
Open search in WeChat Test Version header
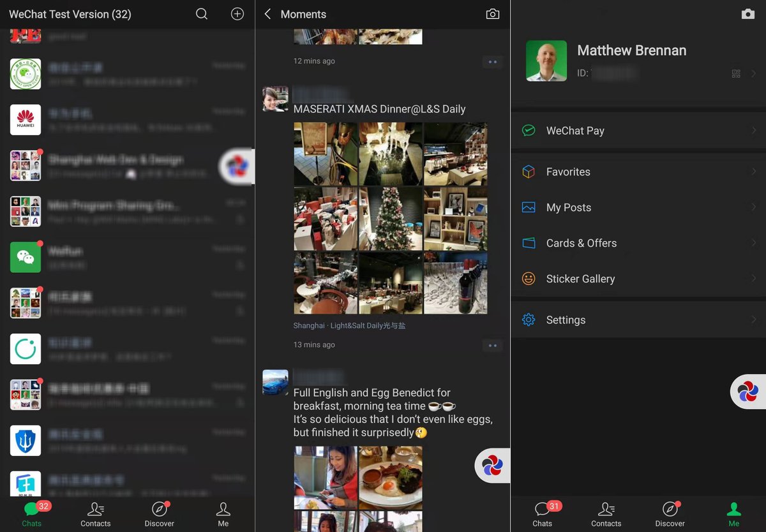tap(202, 14)
